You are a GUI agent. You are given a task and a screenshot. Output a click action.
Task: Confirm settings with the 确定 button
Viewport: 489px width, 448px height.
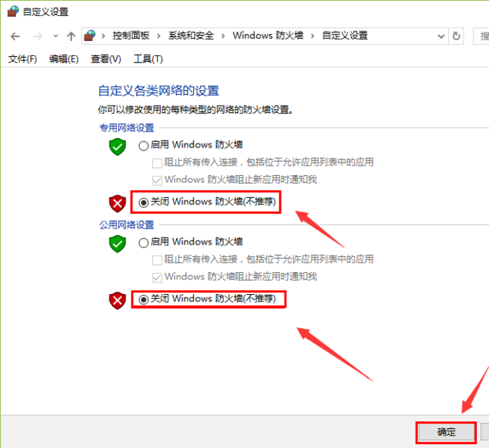coord(446,432)
